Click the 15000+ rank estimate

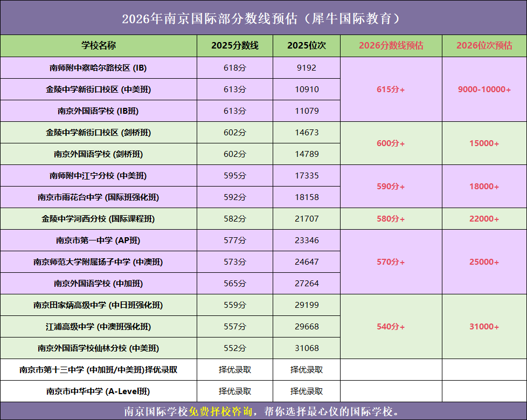[x=484, y=143]
